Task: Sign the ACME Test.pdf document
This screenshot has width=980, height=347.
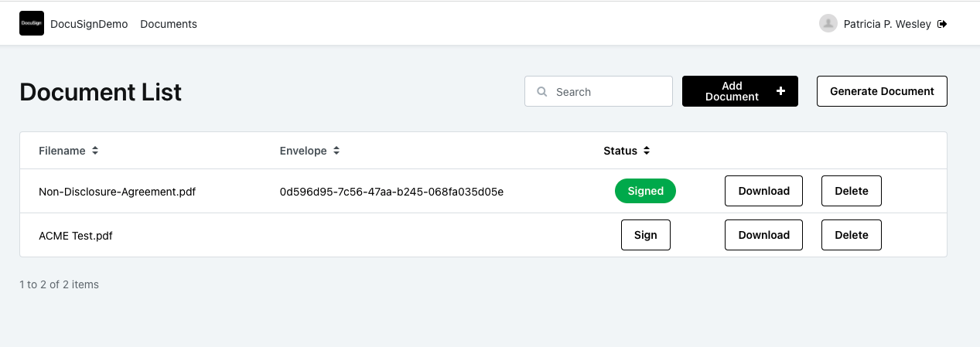Action: pos(645,235)
